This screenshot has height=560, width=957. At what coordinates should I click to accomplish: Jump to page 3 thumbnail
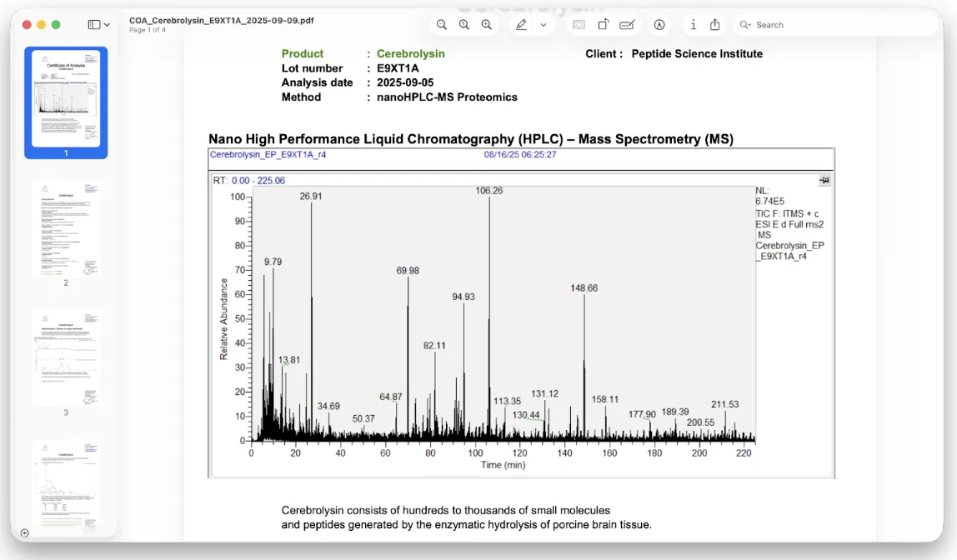click(66, 358)
